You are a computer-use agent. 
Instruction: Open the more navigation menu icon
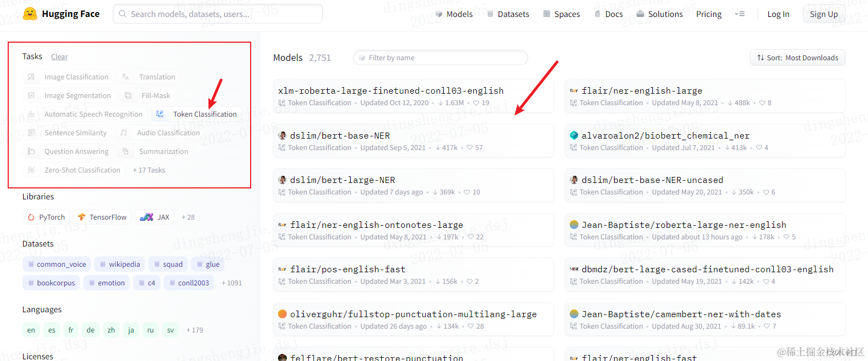739,14
